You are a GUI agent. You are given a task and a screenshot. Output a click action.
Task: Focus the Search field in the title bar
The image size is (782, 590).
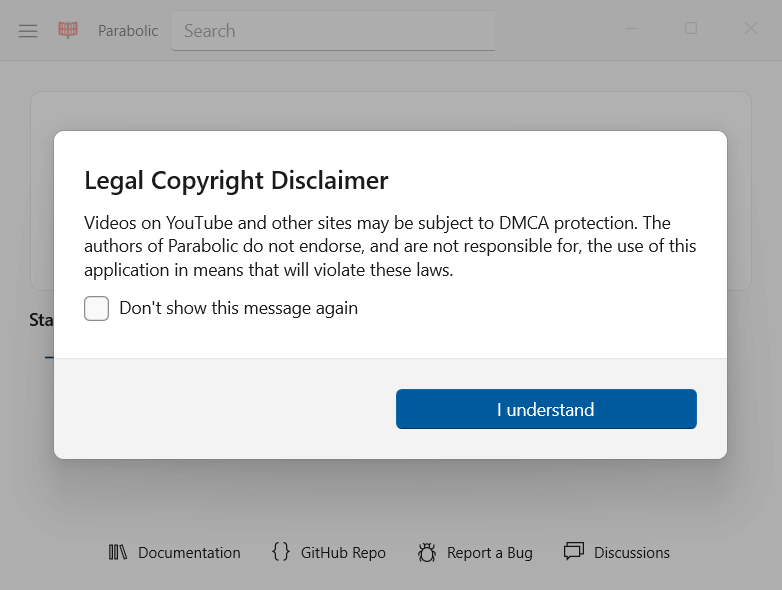coord(333,31)
